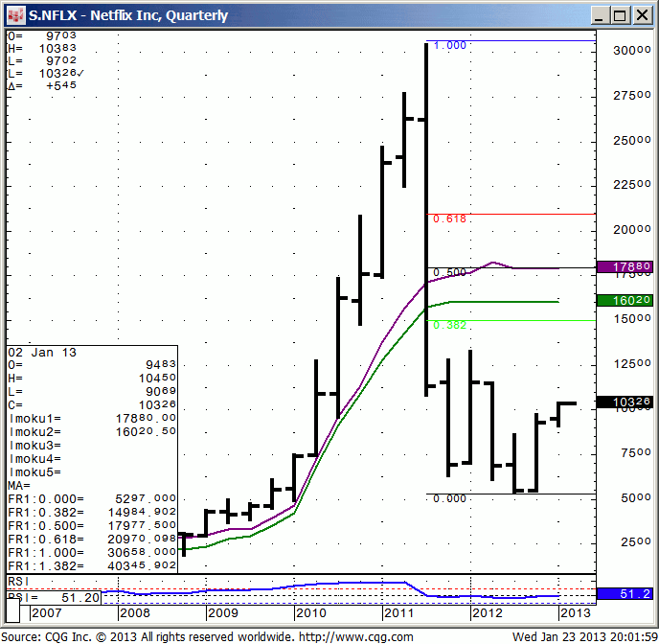Click the CQG chart application icon
Image resolution: width=659 pixels, height=644 pixels.
(x=16, y=15)
